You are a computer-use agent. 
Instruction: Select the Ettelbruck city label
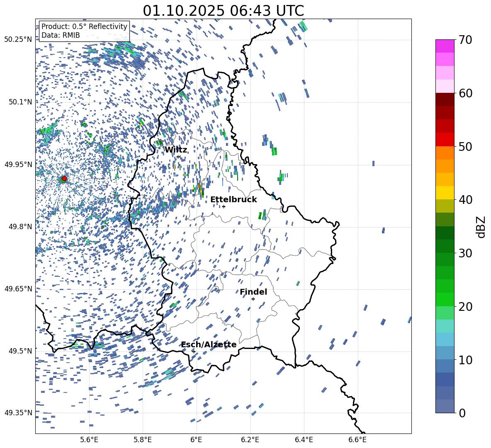coord(233,199)
